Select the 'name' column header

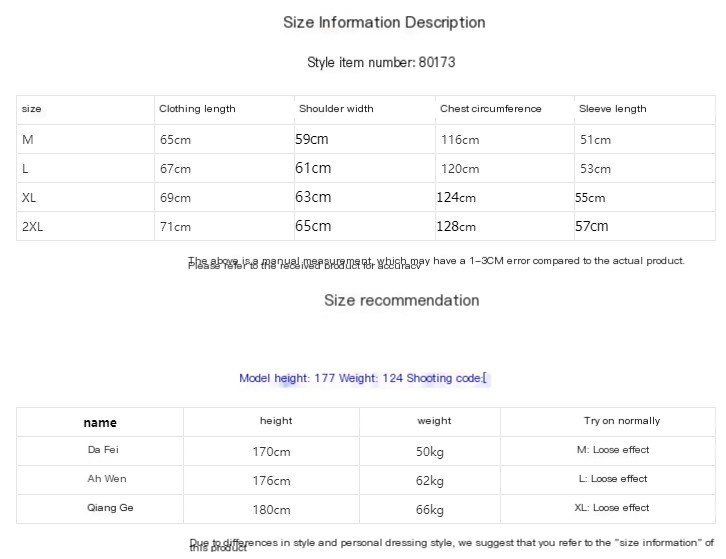point(100,422)
